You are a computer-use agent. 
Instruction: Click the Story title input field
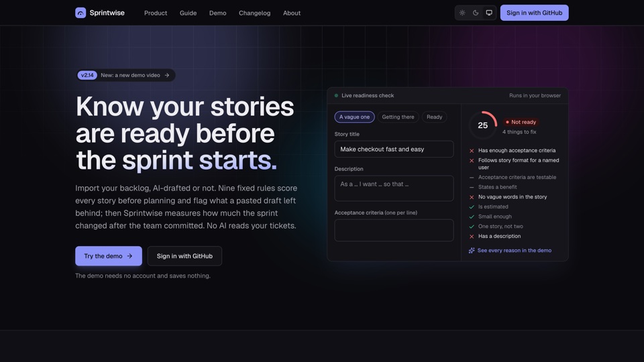394,149
